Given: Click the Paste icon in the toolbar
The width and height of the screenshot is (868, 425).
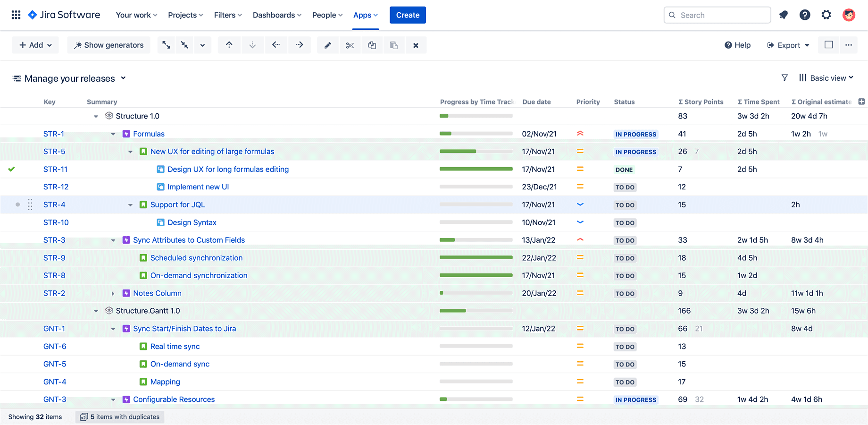Looking at the screenshot, I should (394, 45).
